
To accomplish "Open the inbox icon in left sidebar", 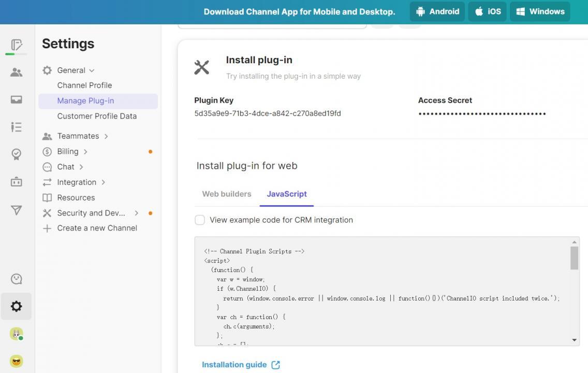I will 16,99.
